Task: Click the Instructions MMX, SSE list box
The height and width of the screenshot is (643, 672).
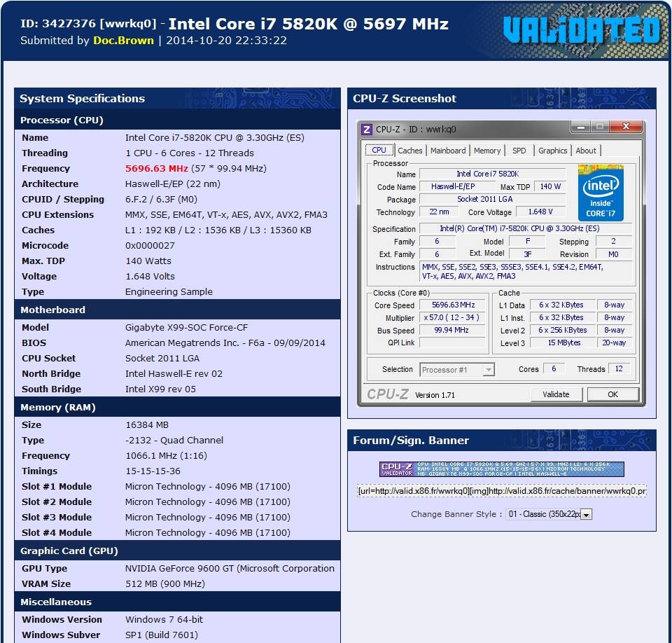Action: point(526,272)
